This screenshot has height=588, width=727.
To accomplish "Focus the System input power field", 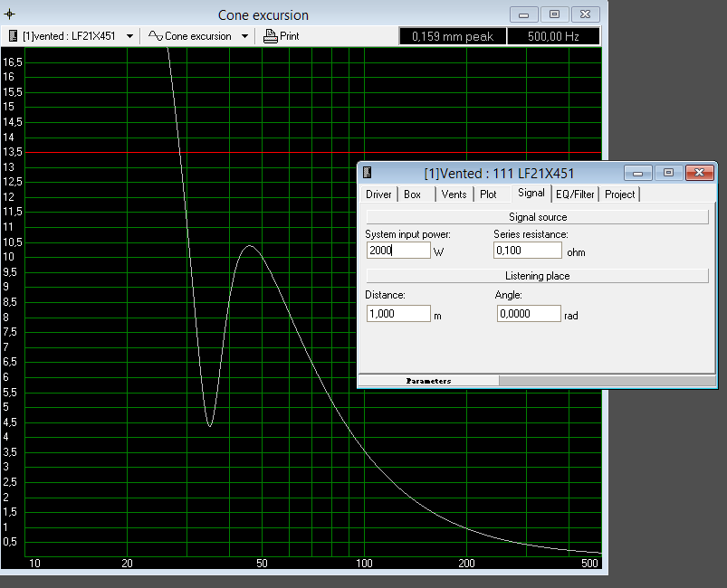I will (x=397, y=251).
